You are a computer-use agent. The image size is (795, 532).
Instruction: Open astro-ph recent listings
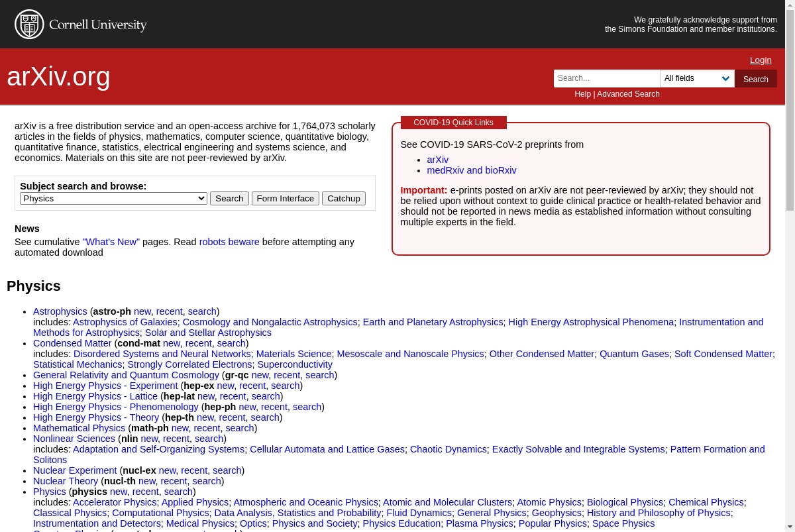(x=169, y=311)
